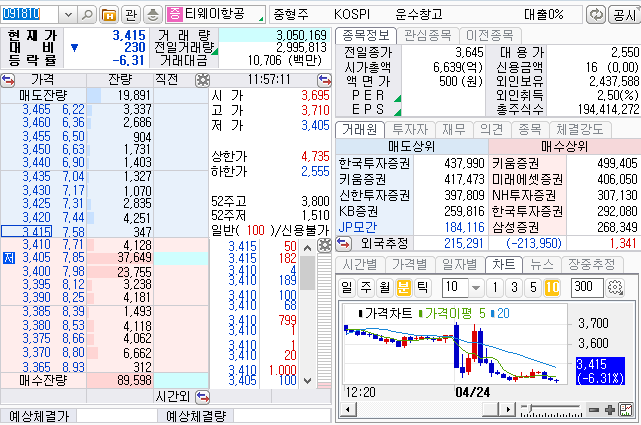Open the 뉴스 tab

(x=542, y=265)
